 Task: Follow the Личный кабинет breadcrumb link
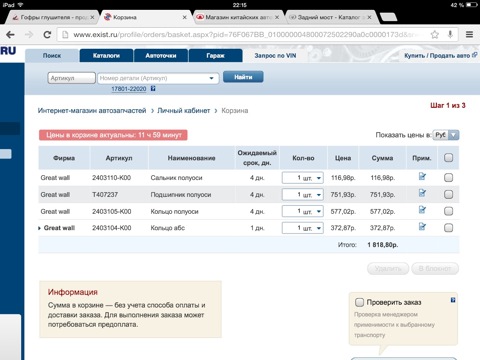coord(184,111)
